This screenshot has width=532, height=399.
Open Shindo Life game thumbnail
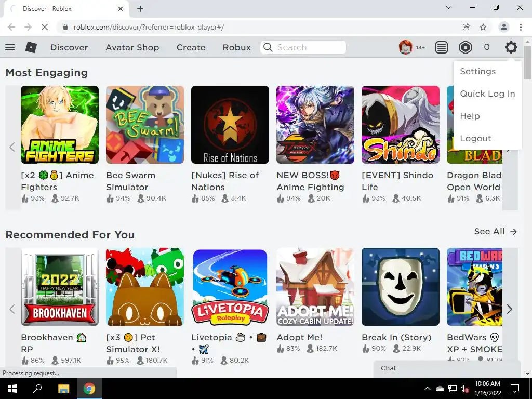(x=401, y=125)
